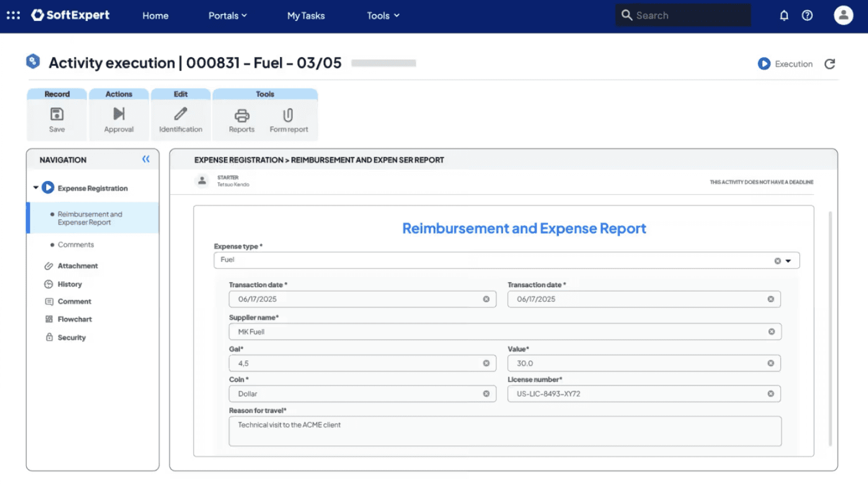
Task: Click the License number input
Action: click(x=644, y=394)
